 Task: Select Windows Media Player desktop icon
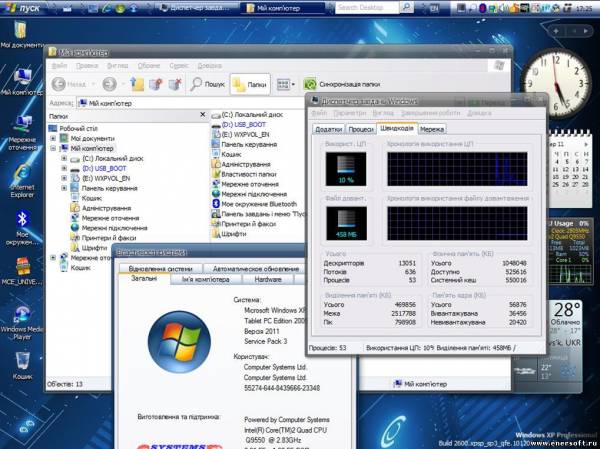(x=22, y=323)
